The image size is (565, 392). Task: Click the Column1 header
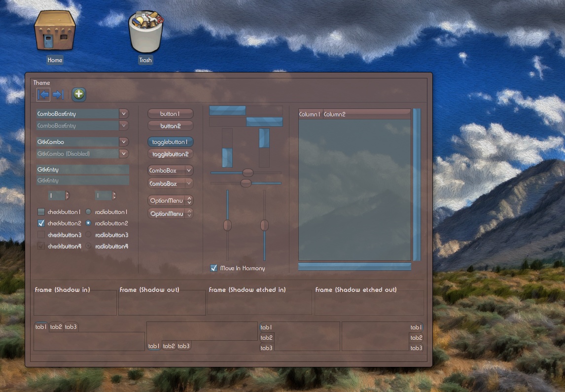coord(310,114)
